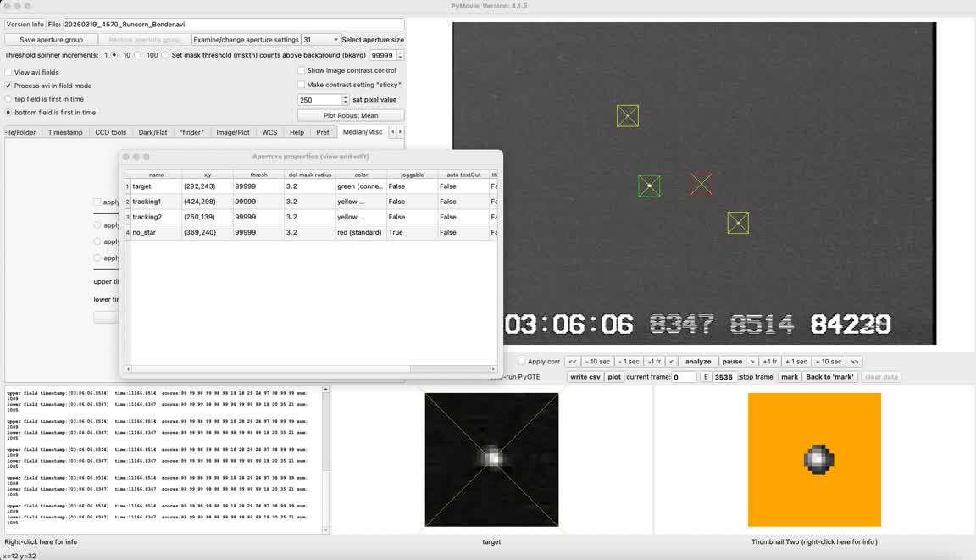976x560 pixels.
Task: Toggle Show image contrast control checkbox
Action: pos(302,71)
